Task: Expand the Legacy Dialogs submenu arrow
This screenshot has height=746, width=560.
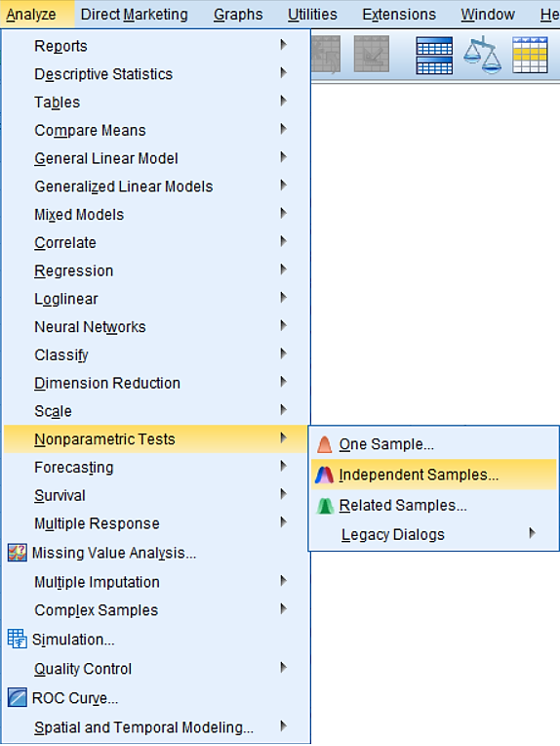Action: coord(533,533)
